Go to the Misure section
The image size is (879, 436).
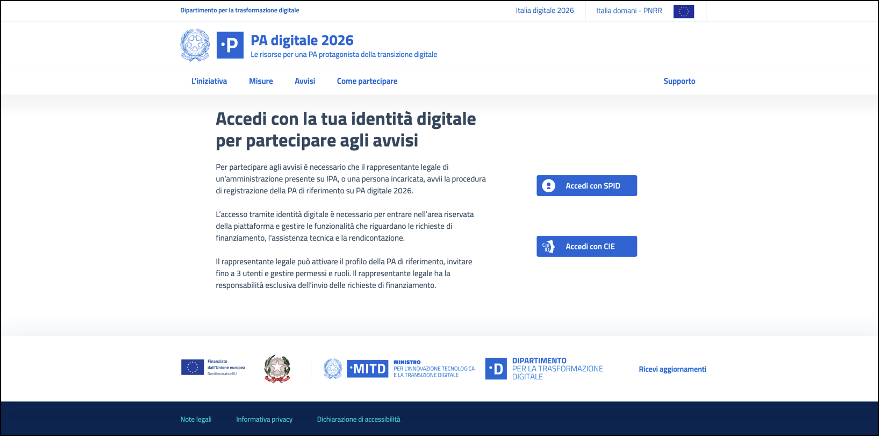click(261, 81)
